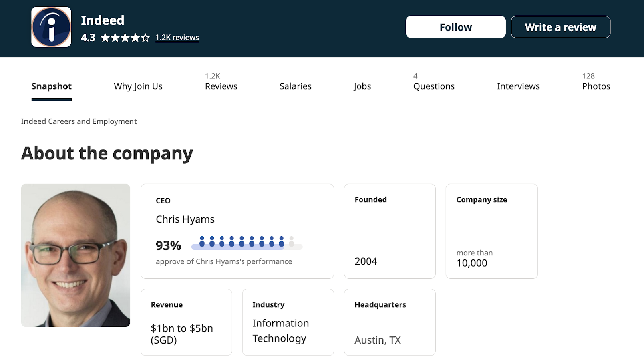Click the Revenue $1bn to $5bn card
This screenshot has height=362, width=644.
(x=186, y=322)
